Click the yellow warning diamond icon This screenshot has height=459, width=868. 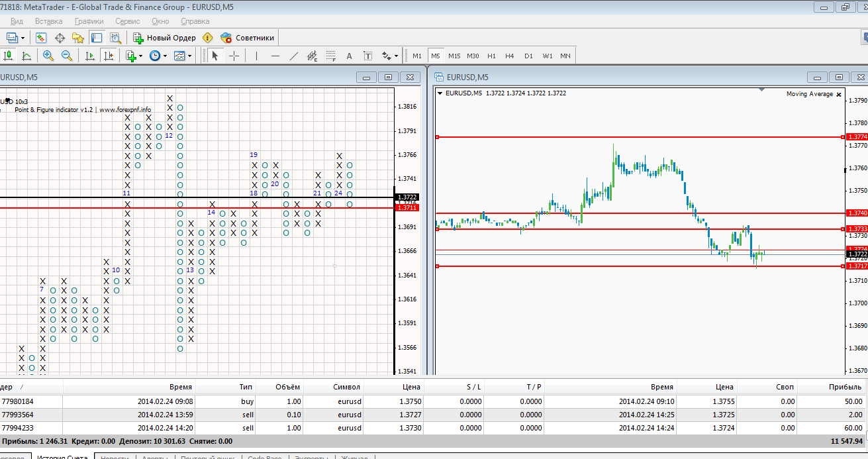[208, 38]
